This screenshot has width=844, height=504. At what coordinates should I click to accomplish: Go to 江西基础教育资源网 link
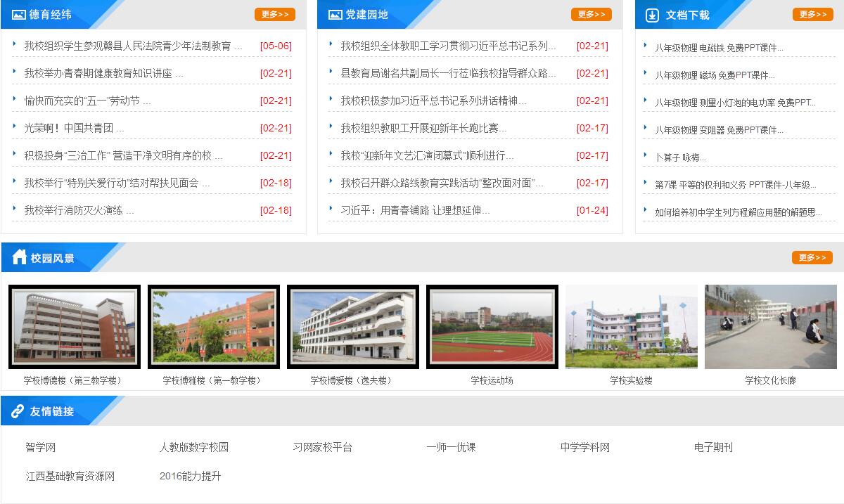70,476
